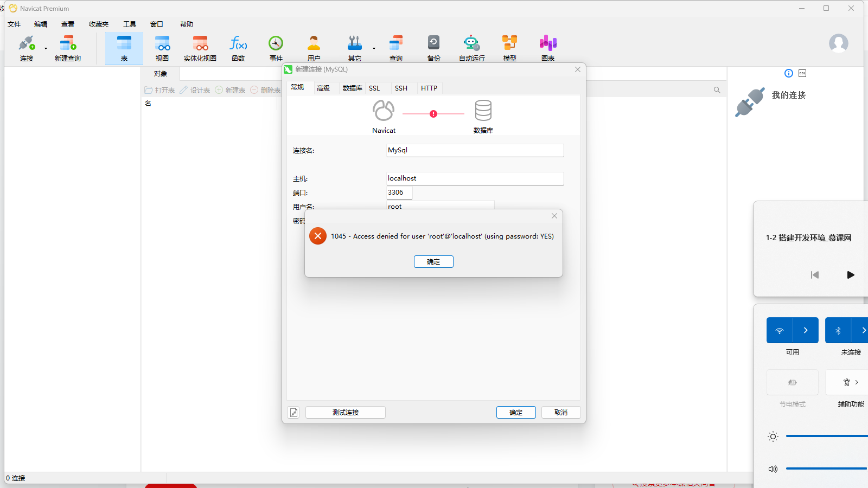The height and width of the screenshot is (488, 868).
Task: Click the port field containing 3306
Action: pyautogui.click(x=399, y=192)
